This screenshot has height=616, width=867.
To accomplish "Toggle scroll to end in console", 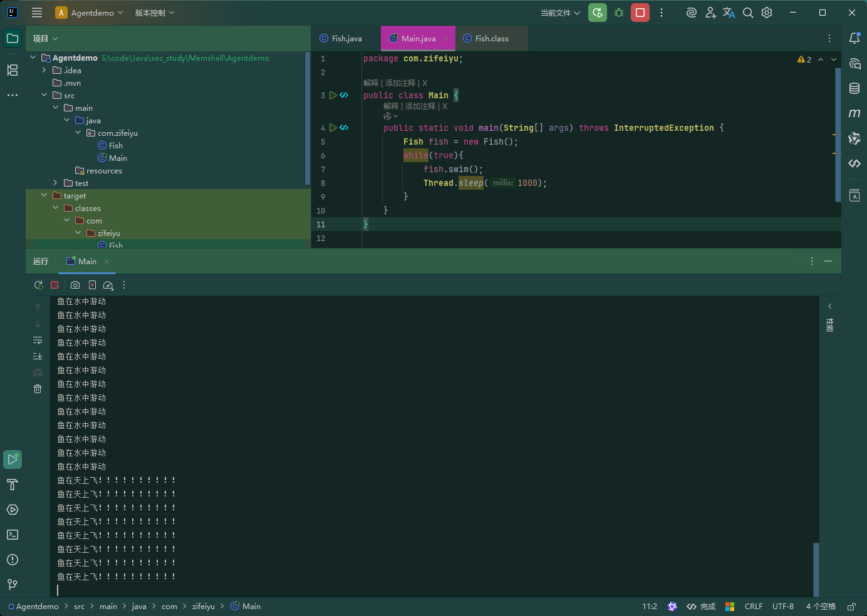I will click(x=38, y=356).
